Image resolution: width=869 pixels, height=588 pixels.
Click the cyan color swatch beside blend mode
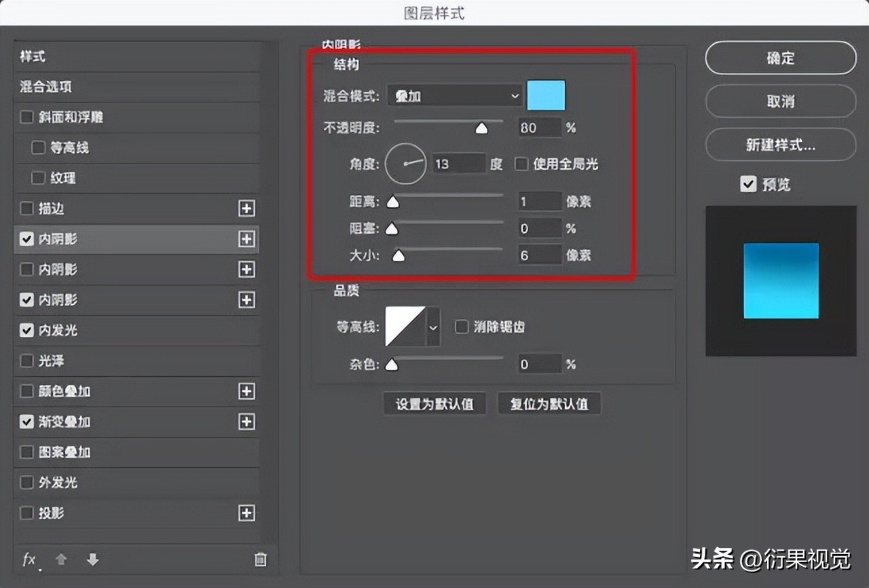546,96
